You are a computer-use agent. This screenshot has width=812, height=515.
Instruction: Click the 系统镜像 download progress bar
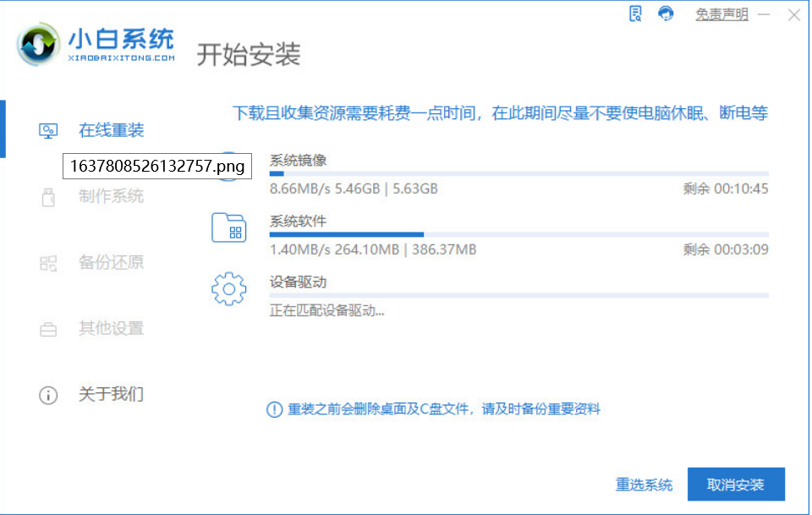[518, 174]
